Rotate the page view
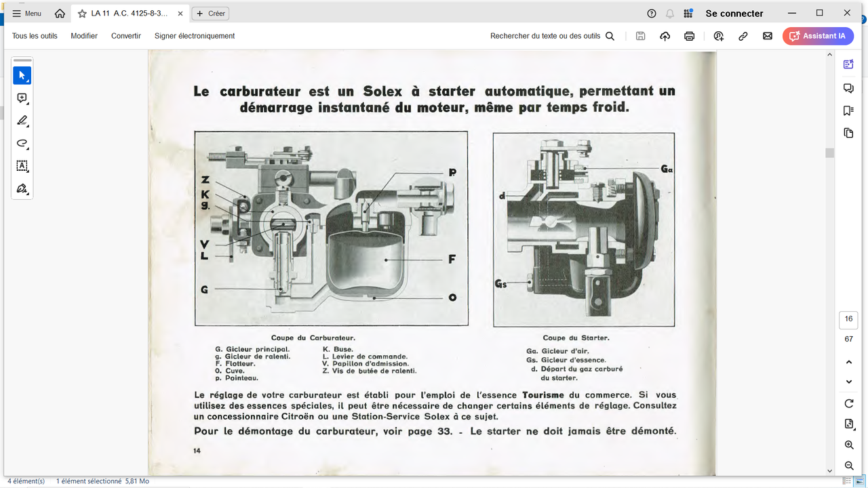868x488 pixels. [848, 403]
